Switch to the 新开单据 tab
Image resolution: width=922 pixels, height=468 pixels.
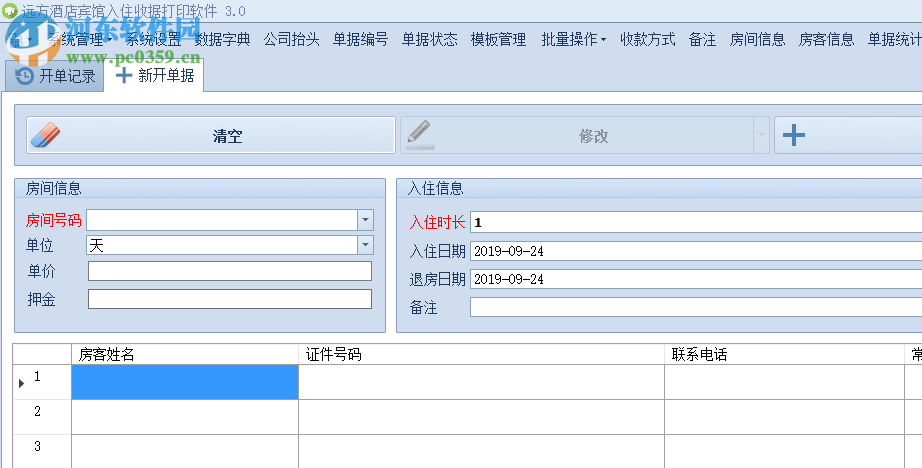(155, 75)
